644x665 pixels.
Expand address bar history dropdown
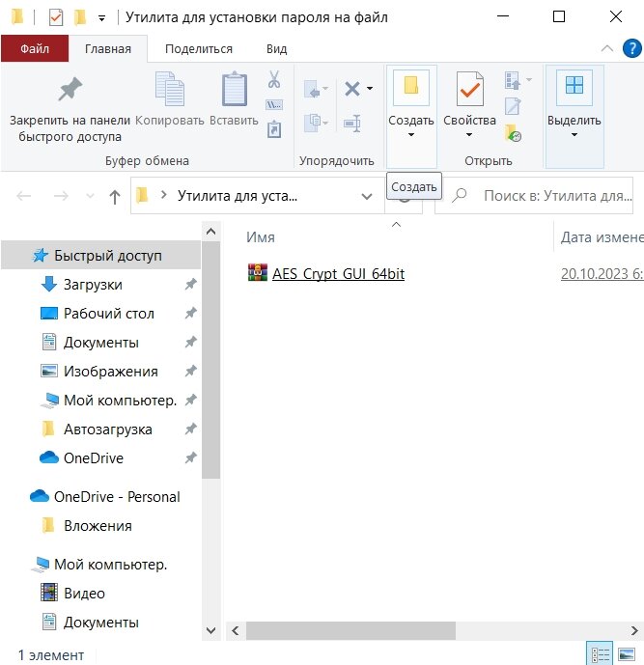[x=367, y=196]
